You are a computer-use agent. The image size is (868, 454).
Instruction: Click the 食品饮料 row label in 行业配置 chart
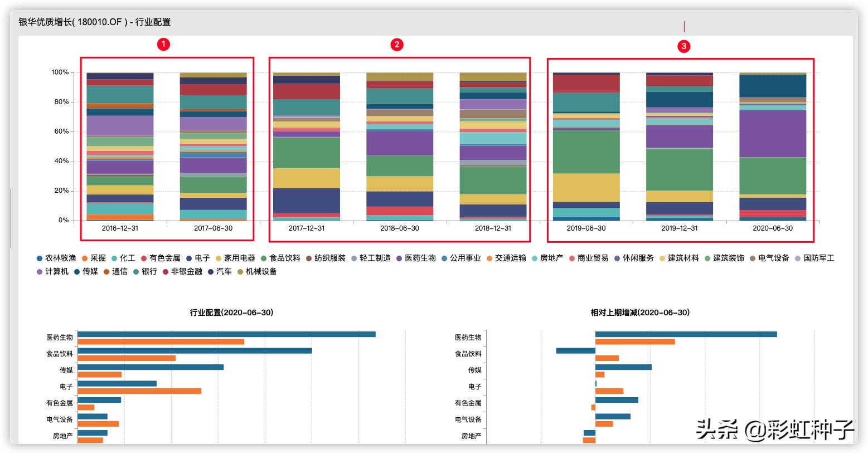coord(60,354)
